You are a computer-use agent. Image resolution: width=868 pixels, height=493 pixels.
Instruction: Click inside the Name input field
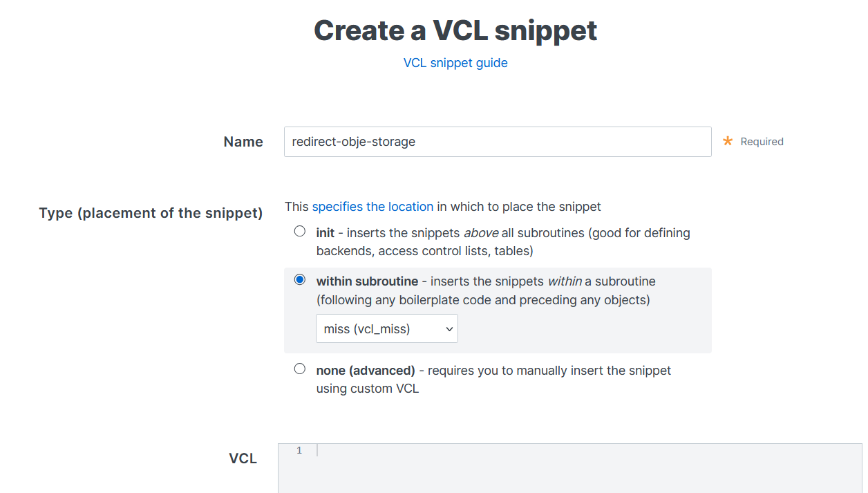tap(498, 141)
